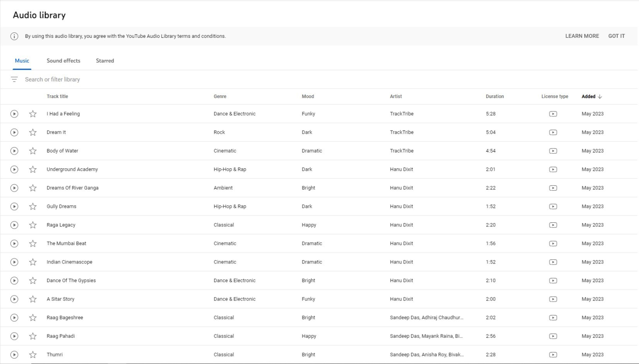Switch to the Sound effects tab
Viewport: 639px width, 364px height.
pyautogui.click(x=63, y=61)
